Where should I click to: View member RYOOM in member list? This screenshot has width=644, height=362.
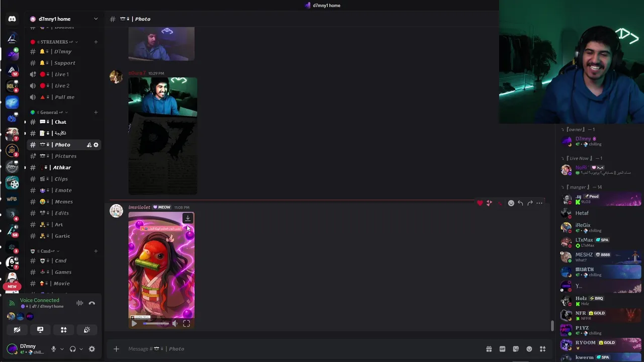tap(602, 345)
